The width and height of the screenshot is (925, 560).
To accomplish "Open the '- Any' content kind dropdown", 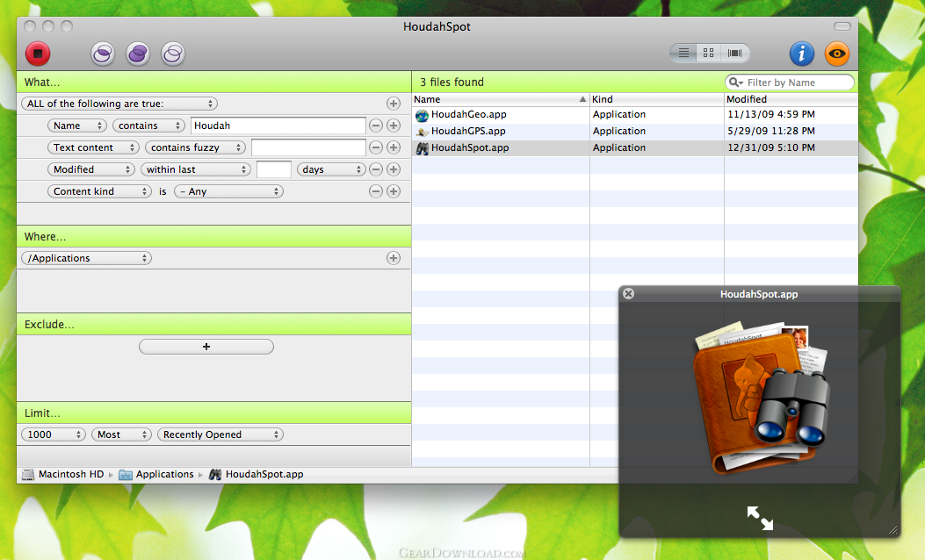I will (229, 191).
